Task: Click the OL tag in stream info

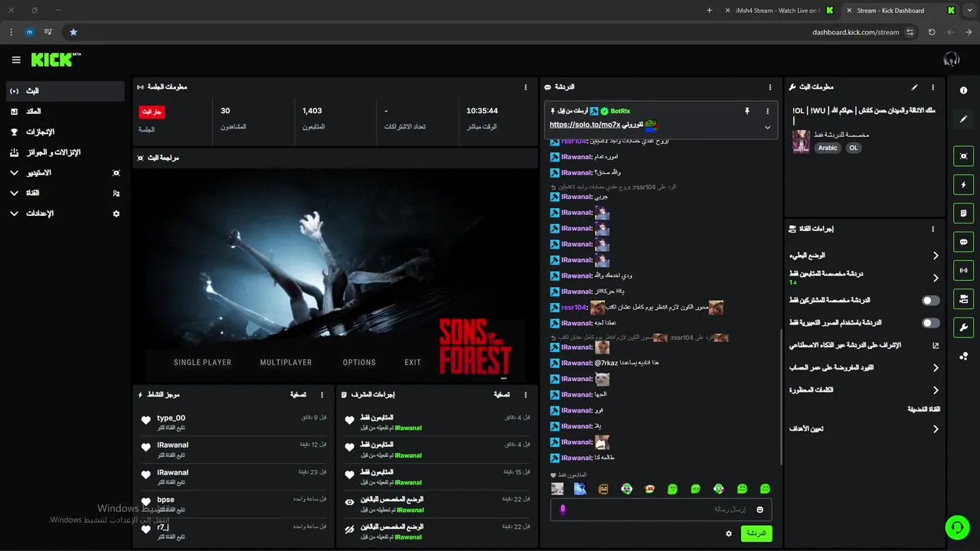Action: pyautogui.click(x=854, y=148)
